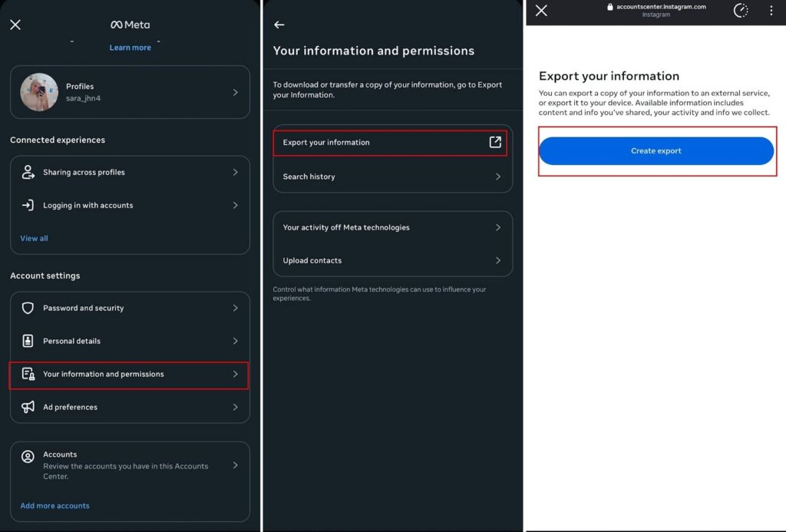Viewport: 786px width, 532px height.
Task: Tap the refresh icon in the browser bar
Action: point(739,11)
